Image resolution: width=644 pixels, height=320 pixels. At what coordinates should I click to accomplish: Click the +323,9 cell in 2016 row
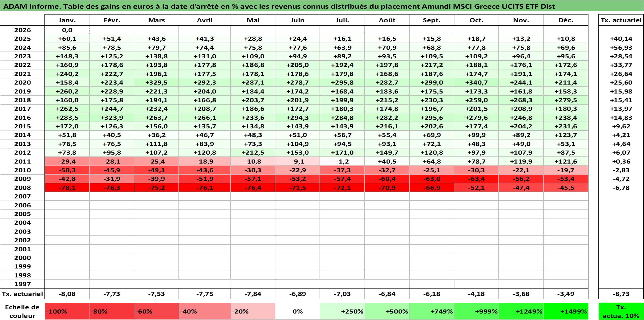click(112, 118)
